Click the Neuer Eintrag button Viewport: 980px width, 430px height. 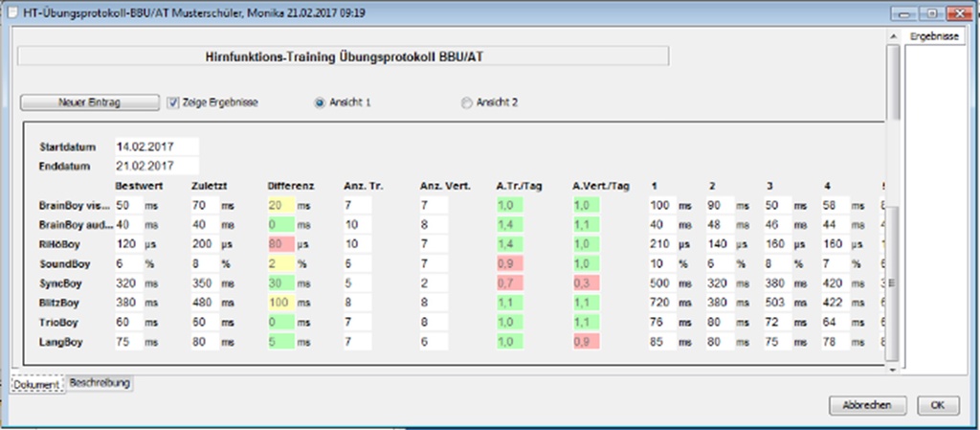[89, 102]
